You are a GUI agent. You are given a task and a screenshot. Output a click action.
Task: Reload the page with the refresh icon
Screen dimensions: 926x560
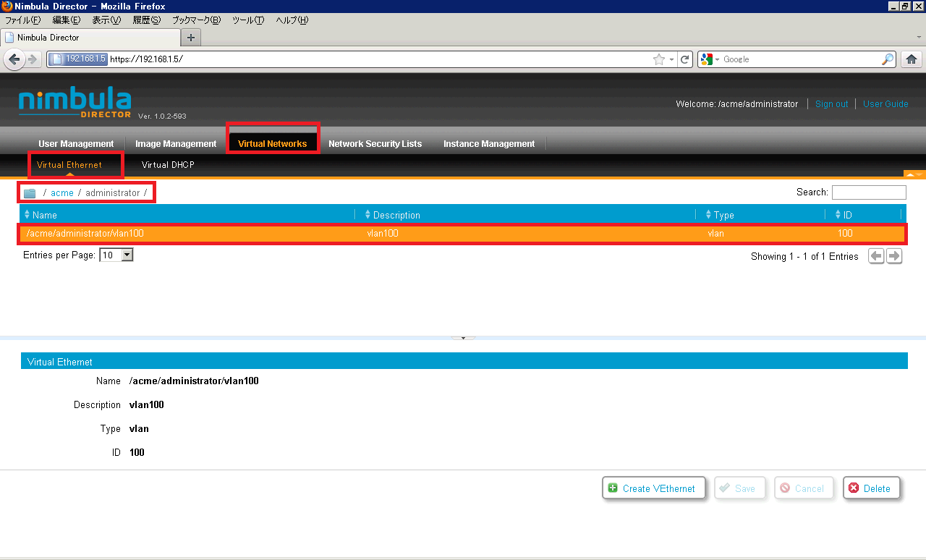(684, 59)
